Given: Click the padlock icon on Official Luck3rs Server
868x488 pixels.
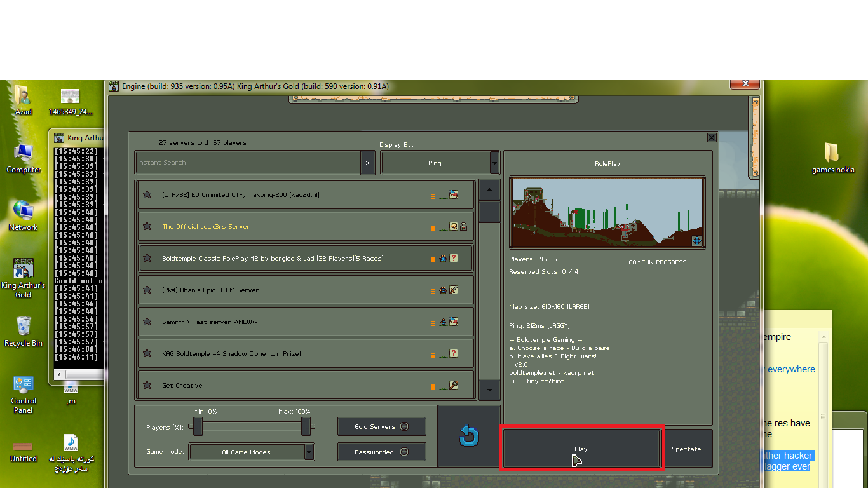Looking at the screenshot, I should (463, 226).
